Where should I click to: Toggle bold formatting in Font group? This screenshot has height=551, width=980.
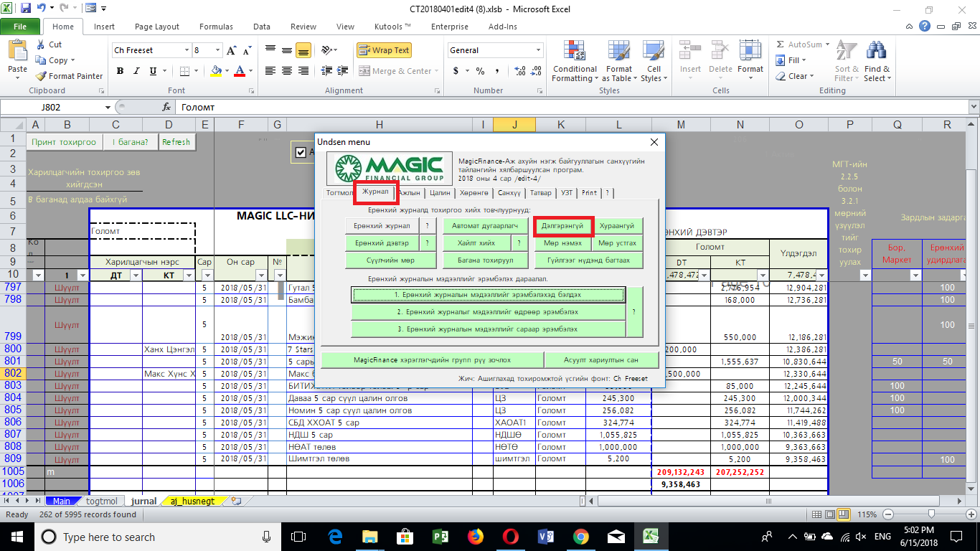[x=120, y=71]
